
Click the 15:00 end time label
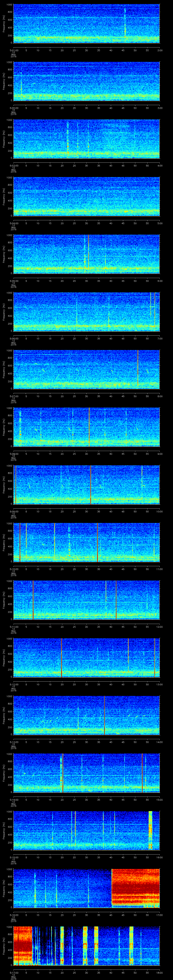[159, 800]
